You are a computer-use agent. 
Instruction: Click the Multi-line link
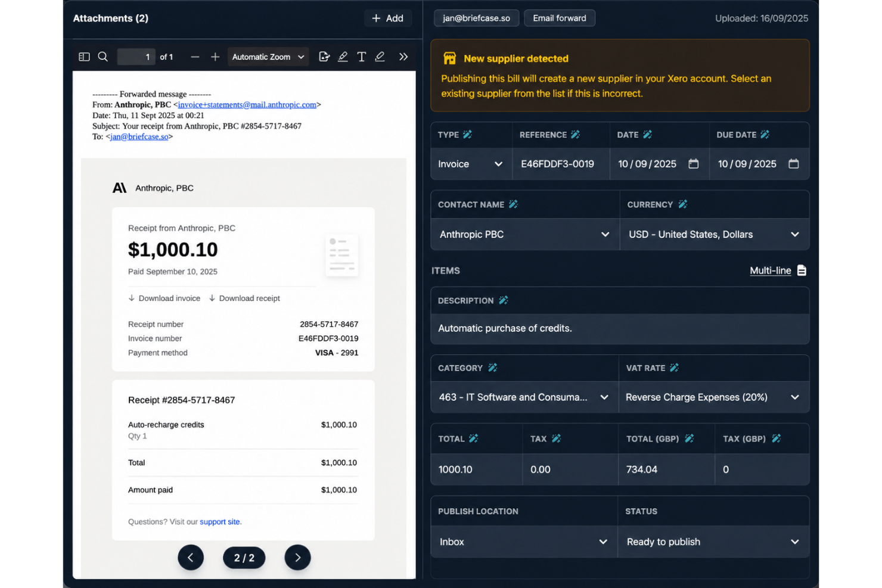point(770,270)
